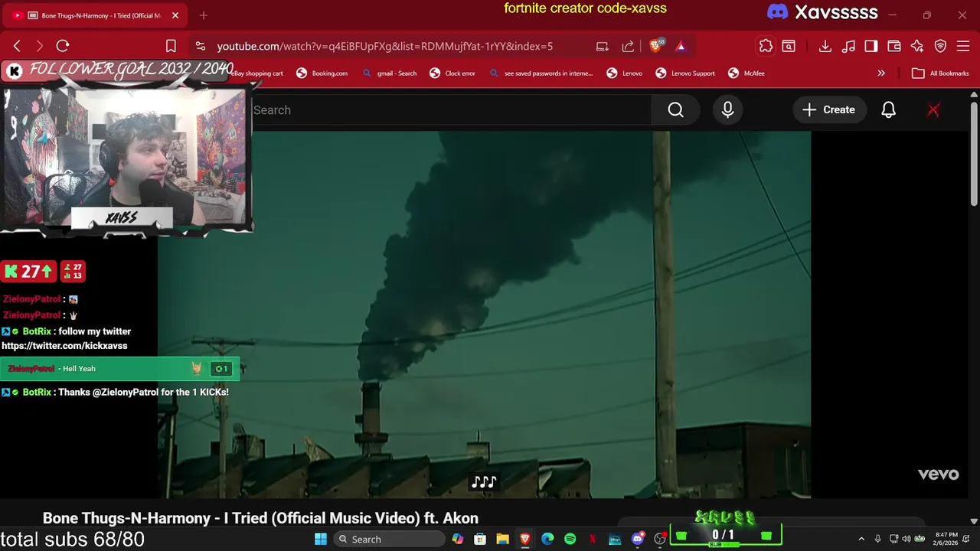Click the YouTube URL address field
Image resolution: width=980 pixels, height=551 pixels.
[384, 46]
